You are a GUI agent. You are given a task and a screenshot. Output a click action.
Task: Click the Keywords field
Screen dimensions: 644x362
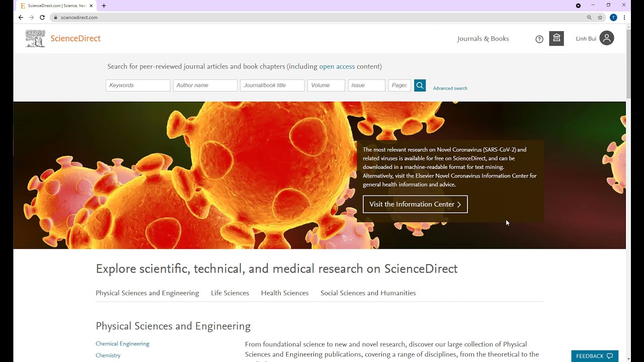click(138, 85)
